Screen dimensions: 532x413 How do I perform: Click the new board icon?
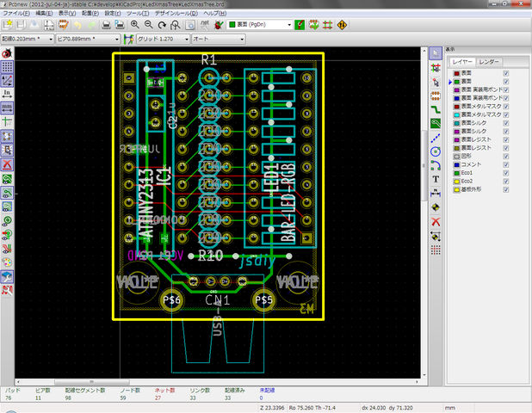tap(7, 25)
